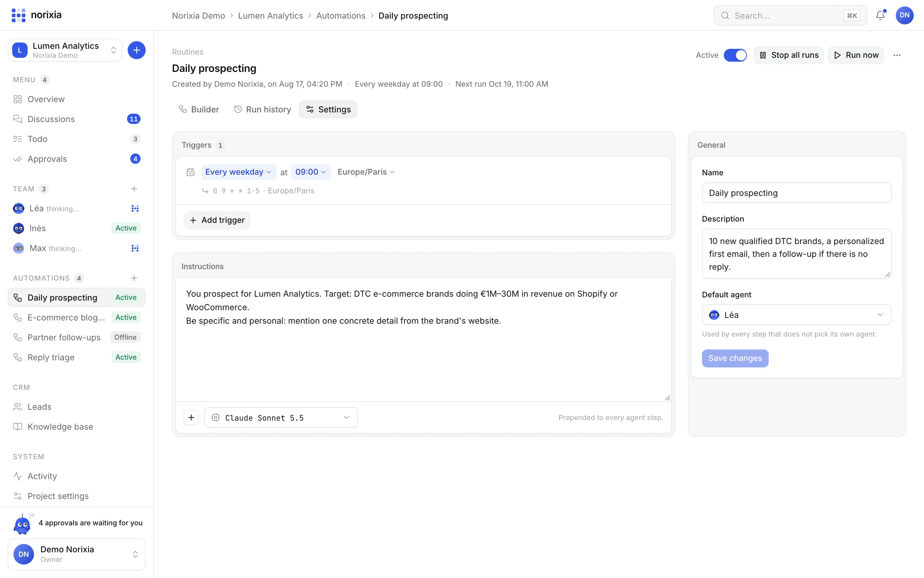Open the Every weekday frequency dropdown
The height and width of the screenshot is (578, 924).
[x=238, y=172]
